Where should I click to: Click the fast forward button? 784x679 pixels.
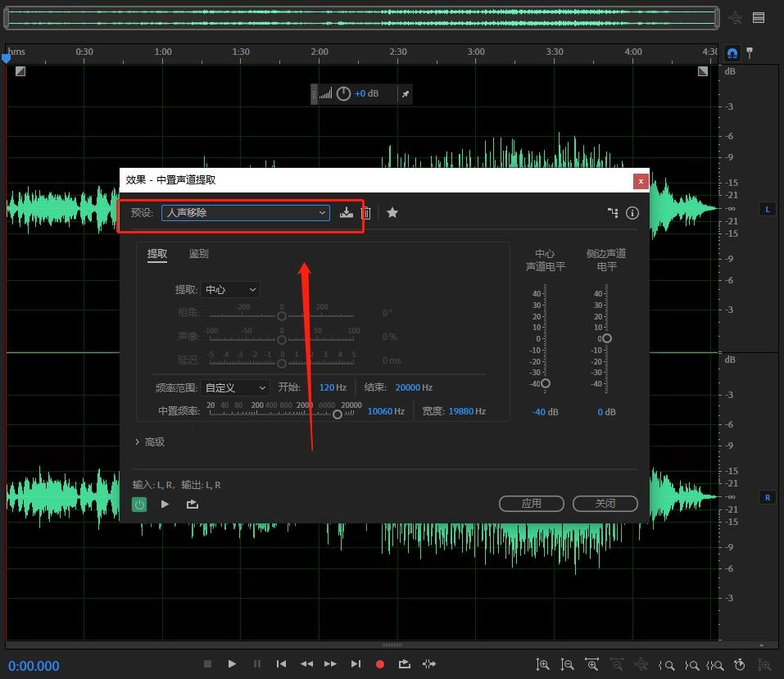point(330,664)
